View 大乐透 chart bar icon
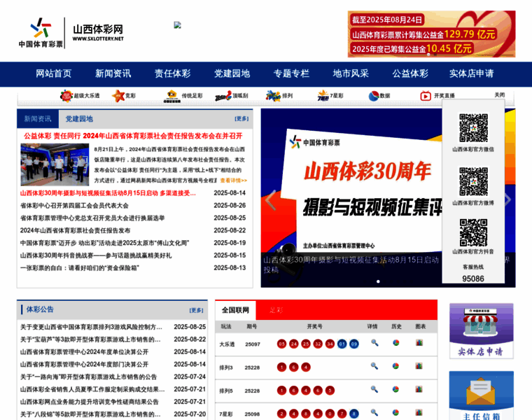 tap(419, 342)
